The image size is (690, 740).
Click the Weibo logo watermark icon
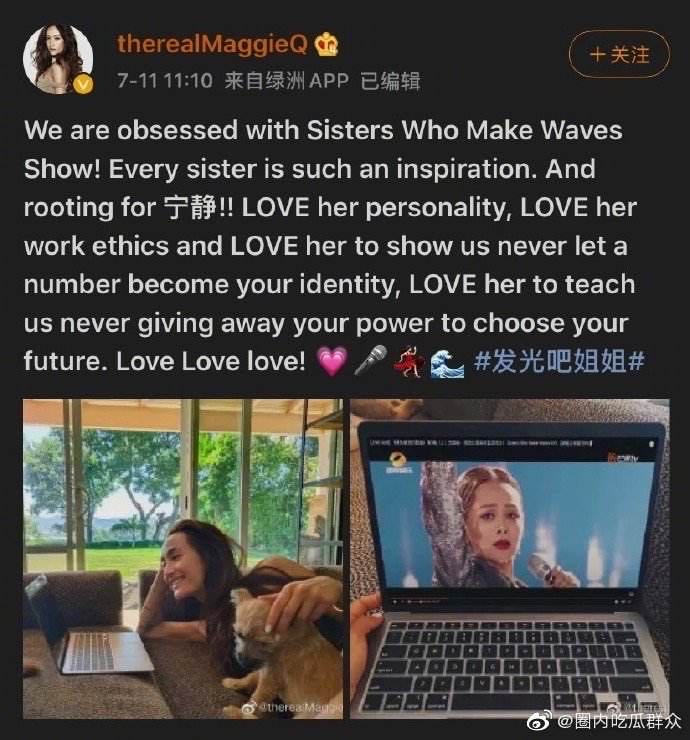539,721
